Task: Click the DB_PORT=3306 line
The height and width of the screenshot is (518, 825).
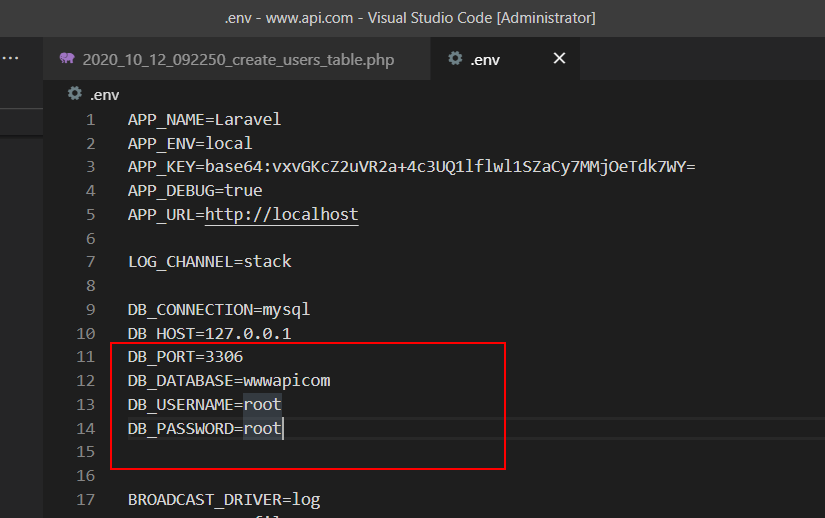Action: [185, 357]
